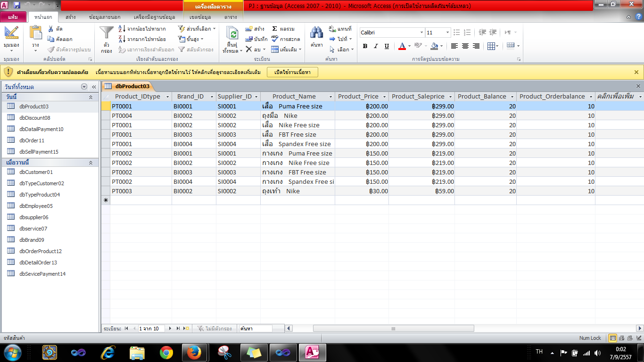Click fill background color bucket

click(x=434, y=46)
